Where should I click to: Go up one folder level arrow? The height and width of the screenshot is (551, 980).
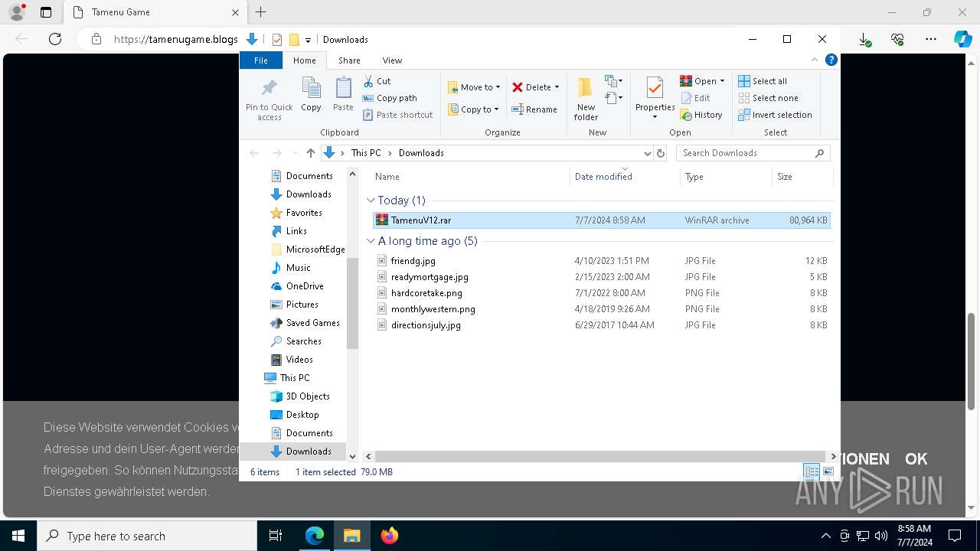pos(310,153)
